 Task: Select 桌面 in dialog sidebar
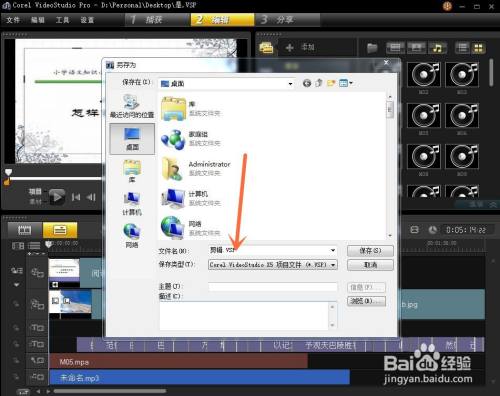(132, 139)
